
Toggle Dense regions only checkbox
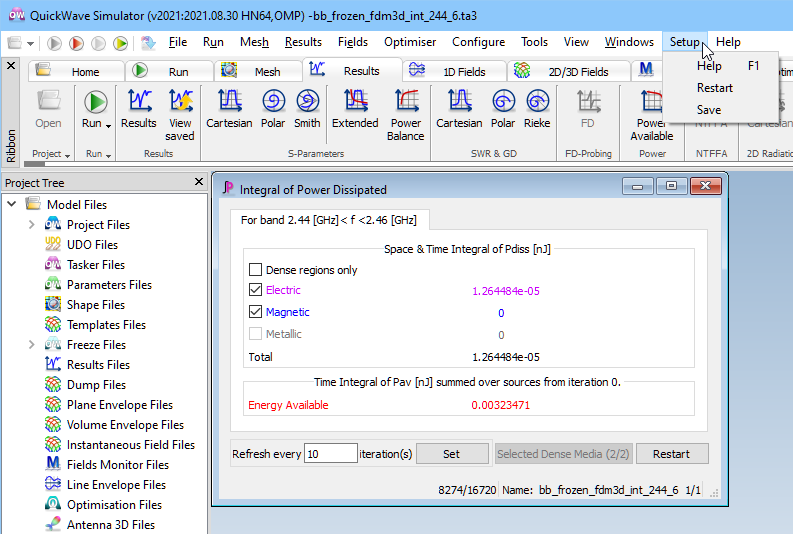pos(255,269)
